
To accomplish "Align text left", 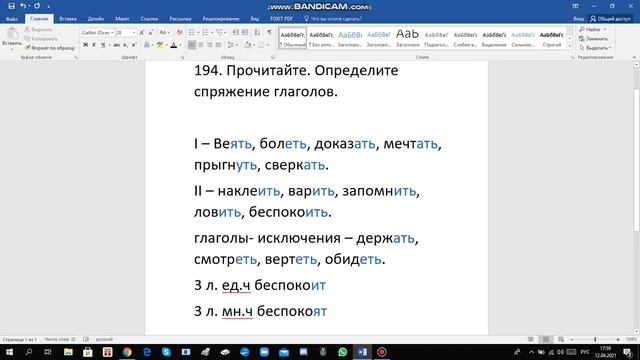I will [x=191, y=45].
